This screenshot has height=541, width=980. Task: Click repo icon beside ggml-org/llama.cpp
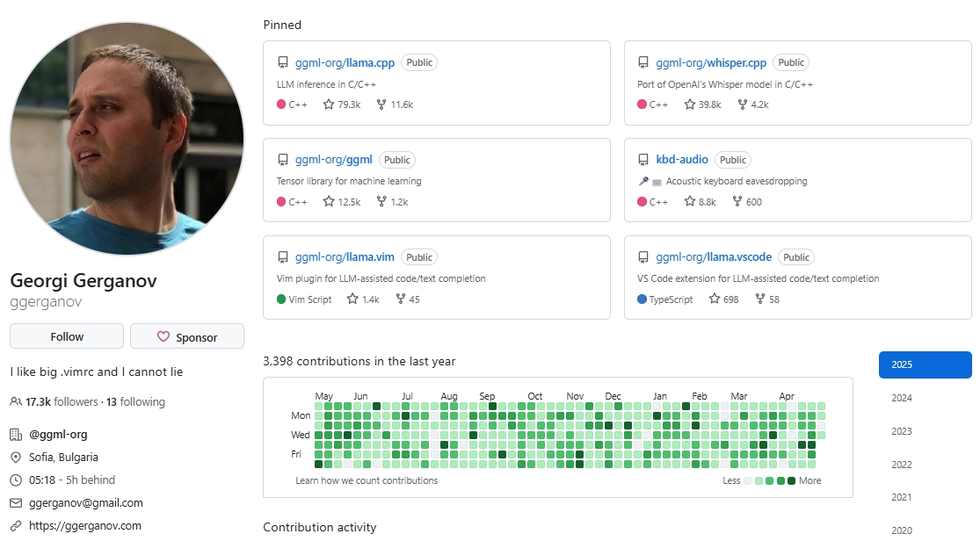pos(282,62)
